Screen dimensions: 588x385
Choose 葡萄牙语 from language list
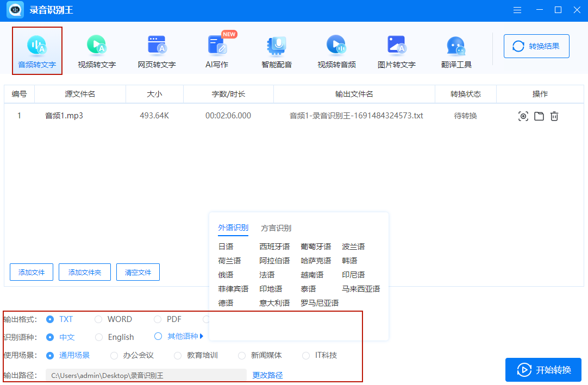click(x=316, y=247)
